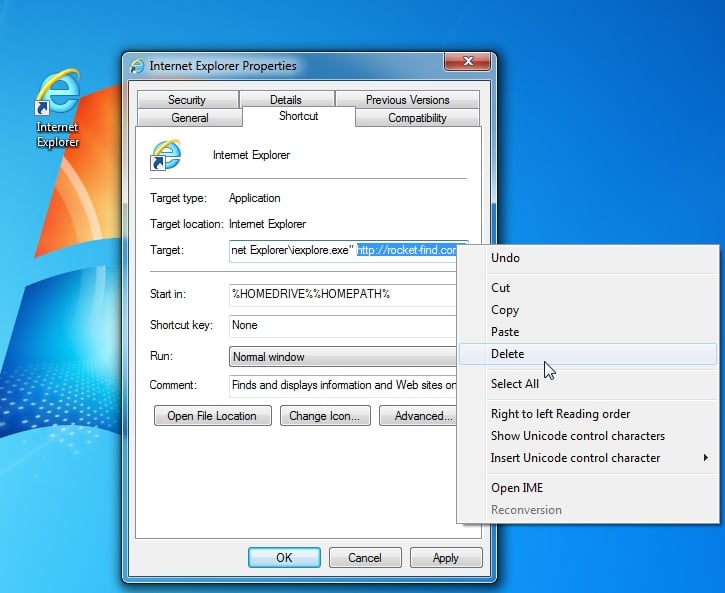Close the Internet Explorer Properties dialog

pyautogui.click(x=467, y=61)
